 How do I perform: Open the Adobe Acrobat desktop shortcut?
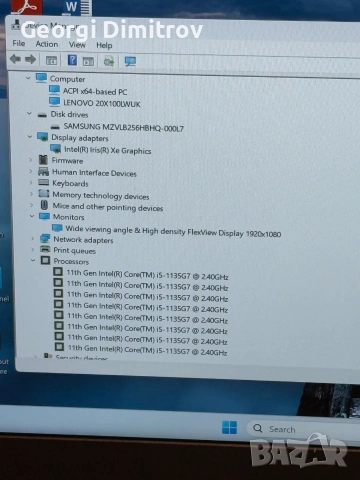(x=26, y=7)
